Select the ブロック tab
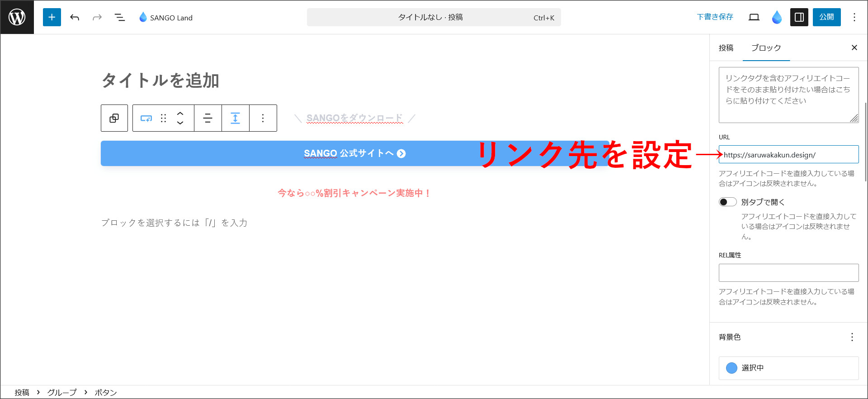868x399 pixels. pos(766,48)
